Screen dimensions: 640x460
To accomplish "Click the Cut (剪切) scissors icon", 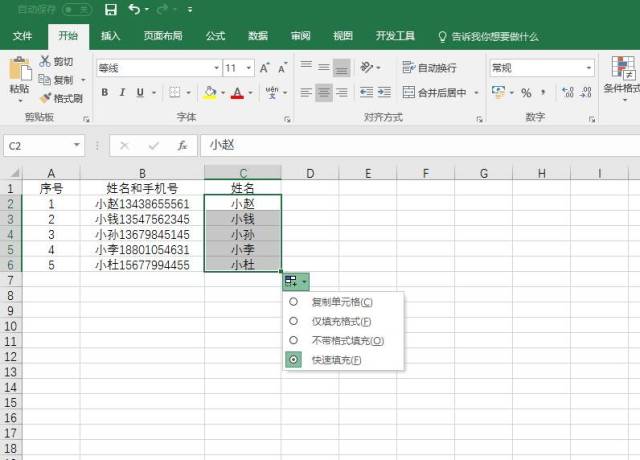I will 44,61.
